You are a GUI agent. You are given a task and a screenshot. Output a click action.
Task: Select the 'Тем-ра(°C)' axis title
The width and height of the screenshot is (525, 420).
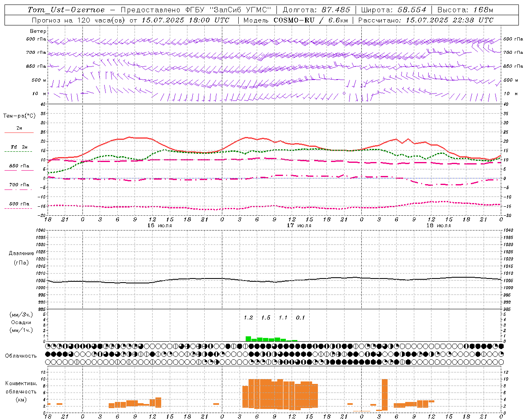point(19,116)
